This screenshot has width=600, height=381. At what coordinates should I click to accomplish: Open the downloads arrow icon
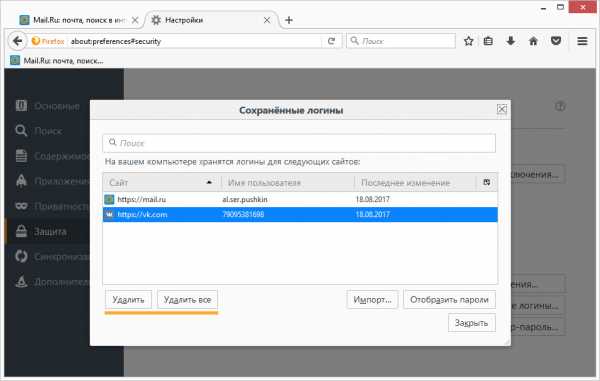(x=510, y=41)
